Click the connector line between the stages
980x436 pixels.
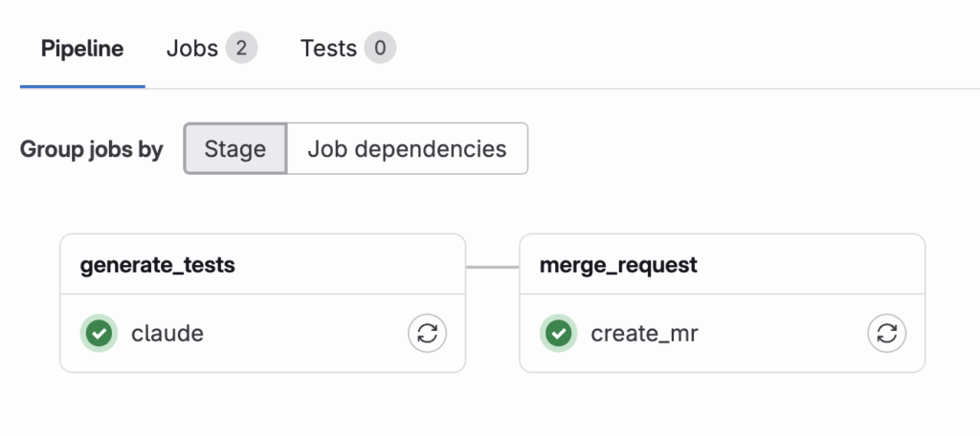pos(492,266)
